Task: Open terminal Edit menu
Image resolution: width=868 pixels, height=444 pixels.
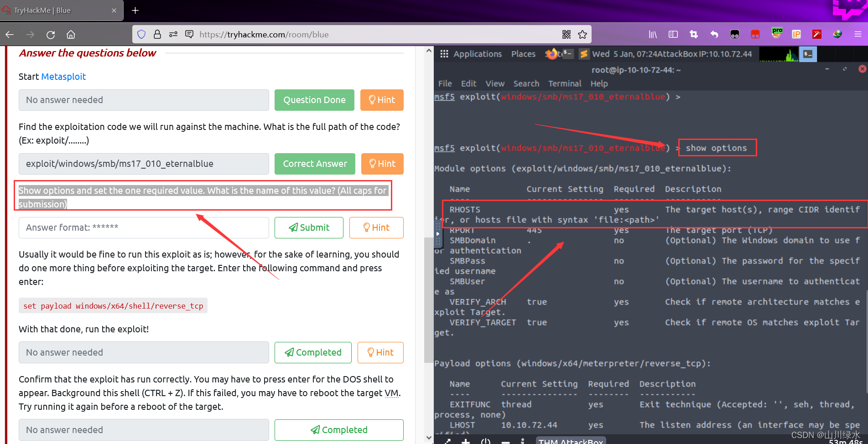Action: (468, 83)
